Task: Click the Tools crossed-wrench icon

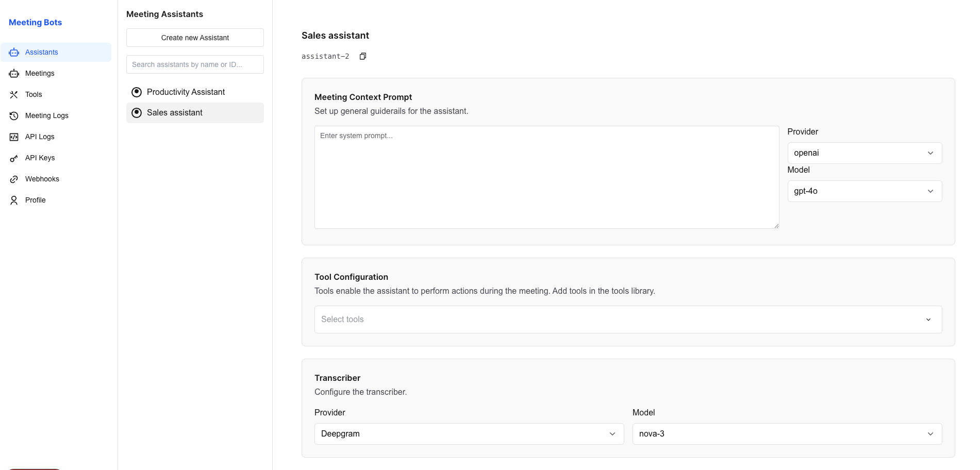Action: click(14, 95)
